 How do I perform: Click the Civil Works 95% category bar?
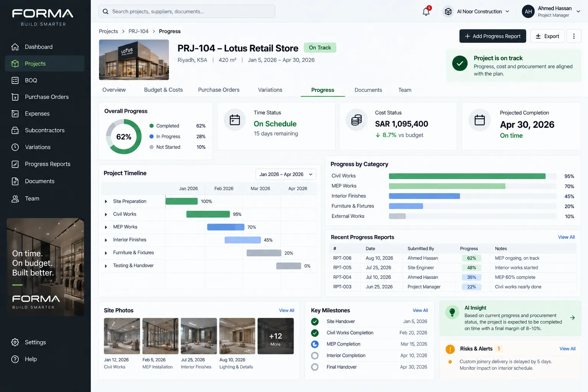point(467,176)
